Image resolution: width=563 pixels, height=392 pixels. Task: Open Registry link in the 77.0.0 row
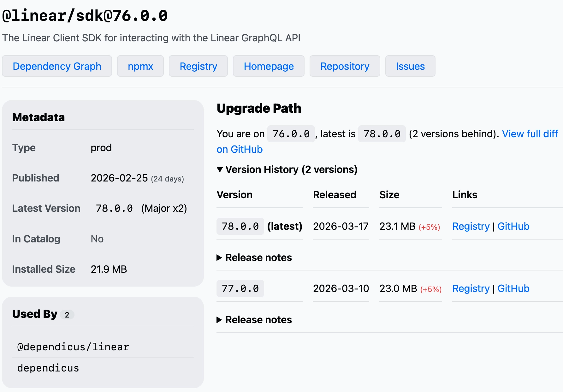point(471,288)
